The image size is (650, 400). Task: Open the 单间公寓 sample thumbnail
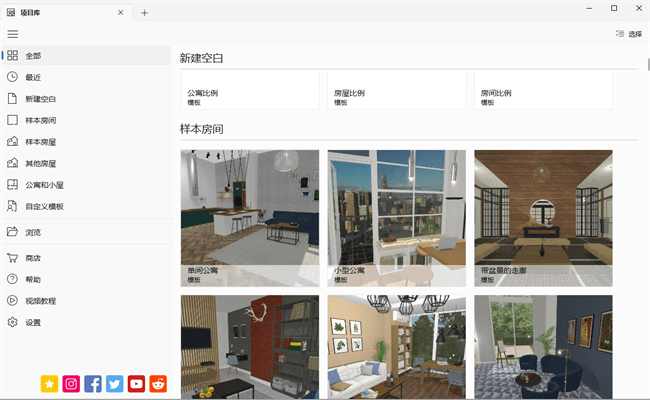click(250, 218)
